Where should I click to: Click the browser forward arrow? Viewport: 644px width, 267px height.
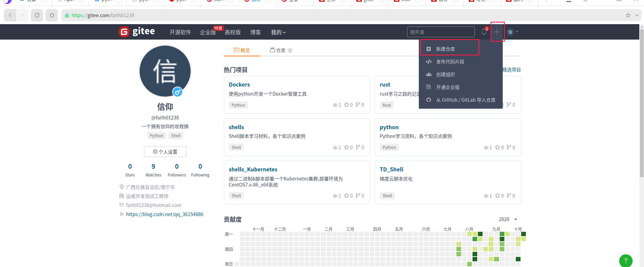point(22,15)
